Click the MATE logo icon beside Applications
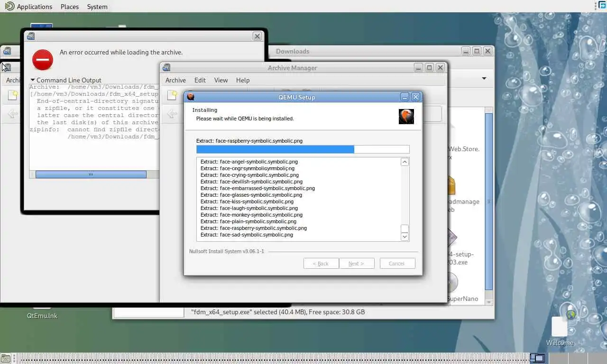Screen dimensions: 607x364 9,6
